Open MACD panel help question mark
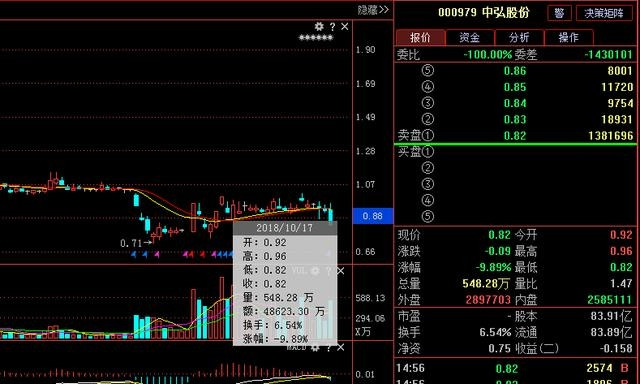640x384 pixels. tap(328, 348)
